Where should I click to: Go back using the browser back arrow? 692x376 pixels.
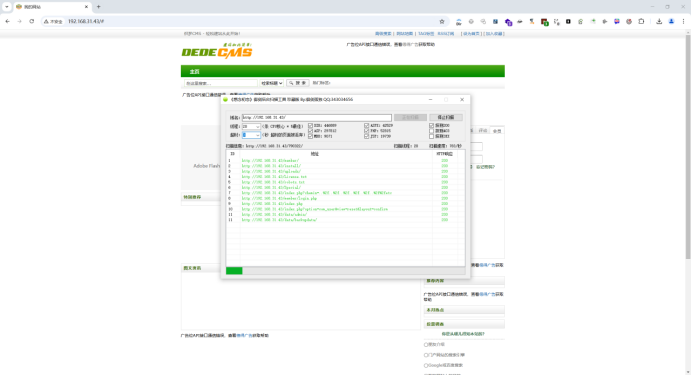click(x=8, y=21)
